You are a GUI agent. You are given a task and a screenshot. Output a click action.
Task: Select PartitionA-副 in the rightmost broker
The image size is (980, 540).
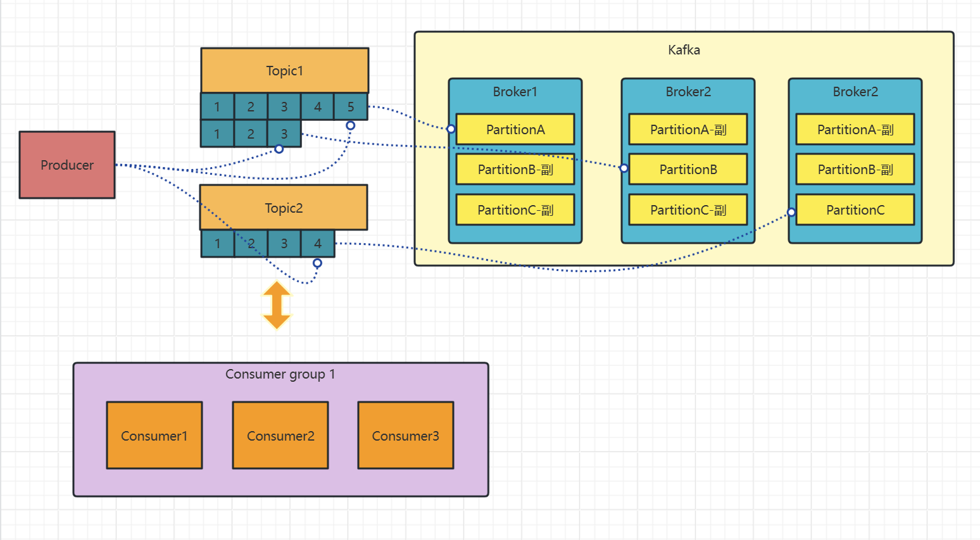coord(855,129)
